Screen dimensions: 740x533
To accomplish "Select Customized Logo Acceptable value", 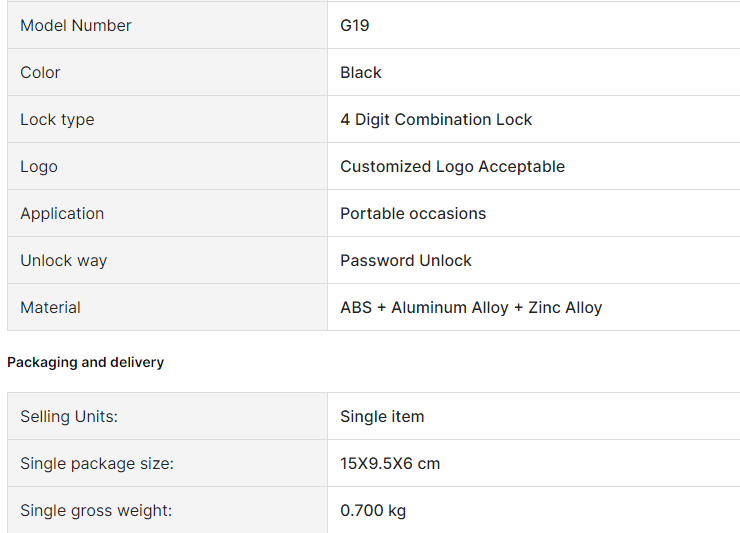I will tap(452, 167).
